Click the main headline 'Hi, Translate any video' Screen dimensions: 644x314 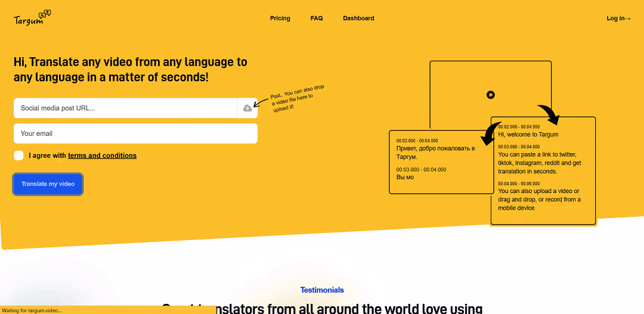coord(131,69)
